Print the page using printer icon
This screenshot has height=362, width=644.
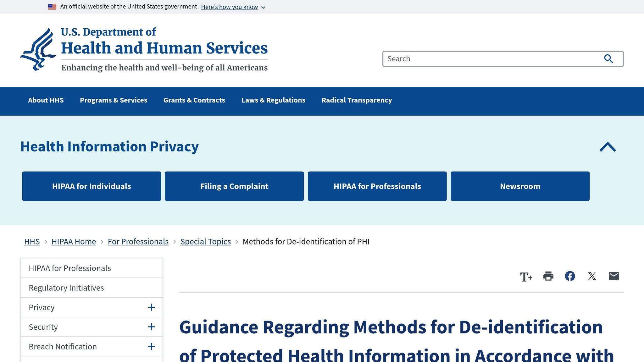click(548, 276)
